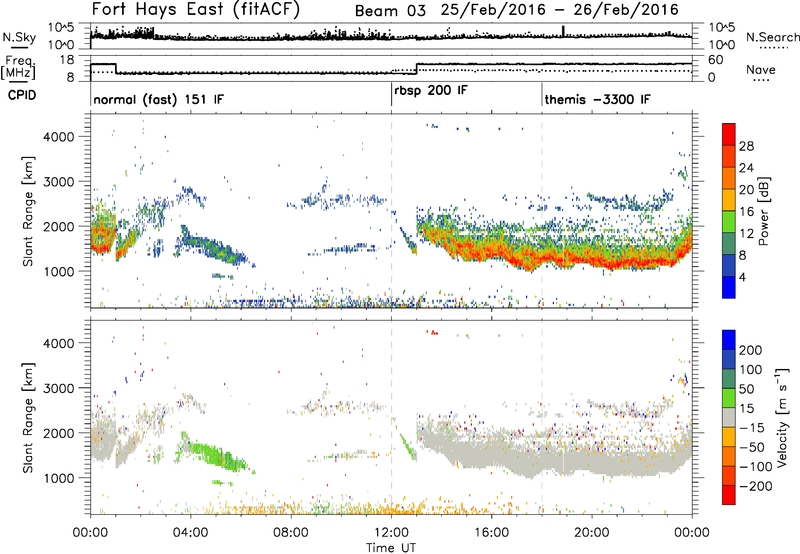
Task: Click the 'N.Sky' legend label
Action: click(x=19, y=37)
